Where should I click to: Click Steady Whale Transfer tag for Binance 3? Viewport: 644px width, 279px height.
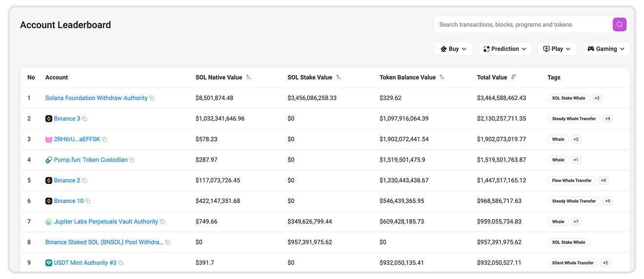click(574, 119)
